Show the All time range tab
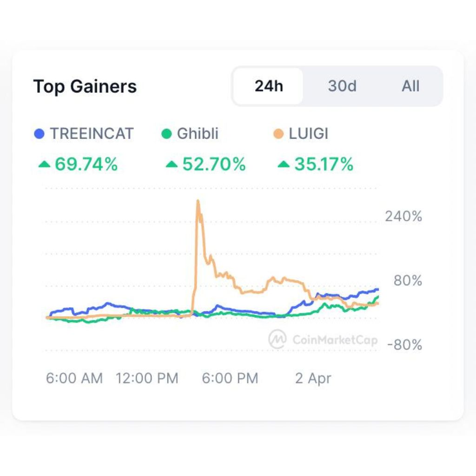This screenshot has width=476, height=476. pyautogui.click(x=410, y=86)
